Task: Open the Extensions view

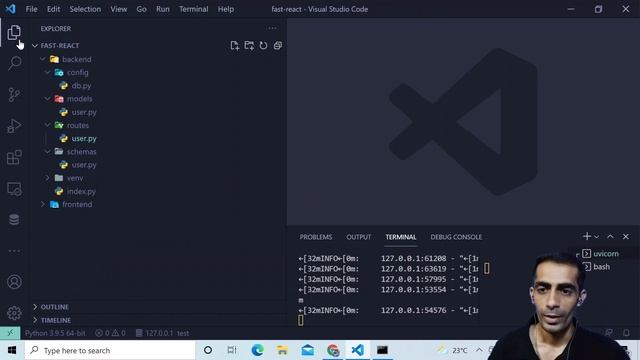Action: click(14, 157)
